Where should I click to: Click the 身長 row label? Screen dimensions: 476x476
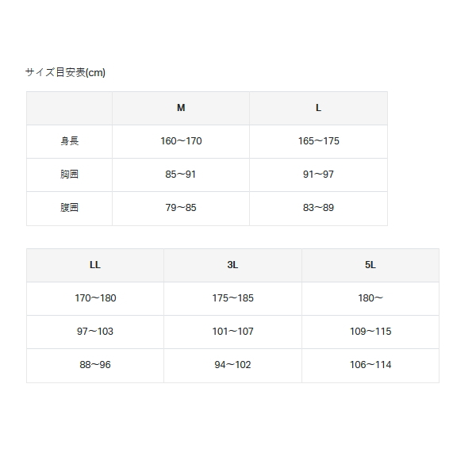pos(70,141)
